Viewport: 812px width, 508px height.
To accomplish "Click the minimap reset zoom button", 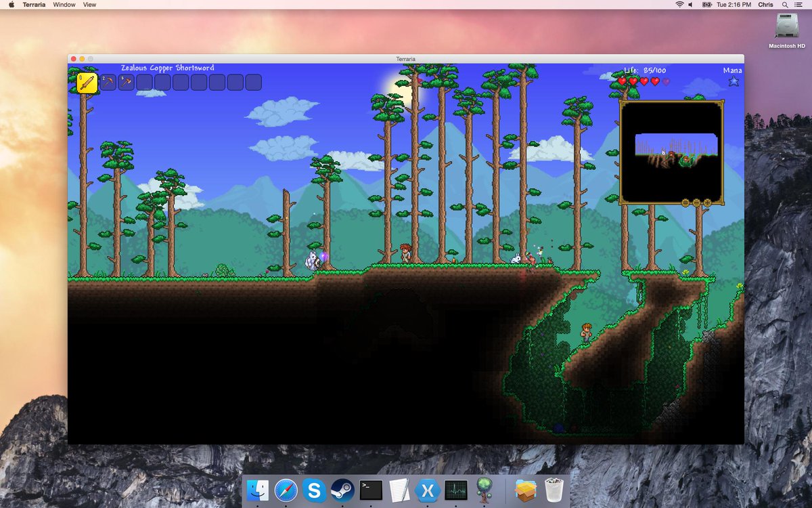I will pyautogui.click(x=685, y=203).
